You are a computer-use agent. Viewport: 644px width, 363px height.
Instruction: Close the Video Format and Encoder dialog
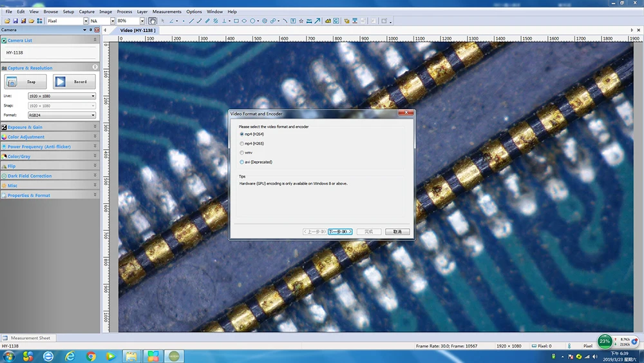406,113
